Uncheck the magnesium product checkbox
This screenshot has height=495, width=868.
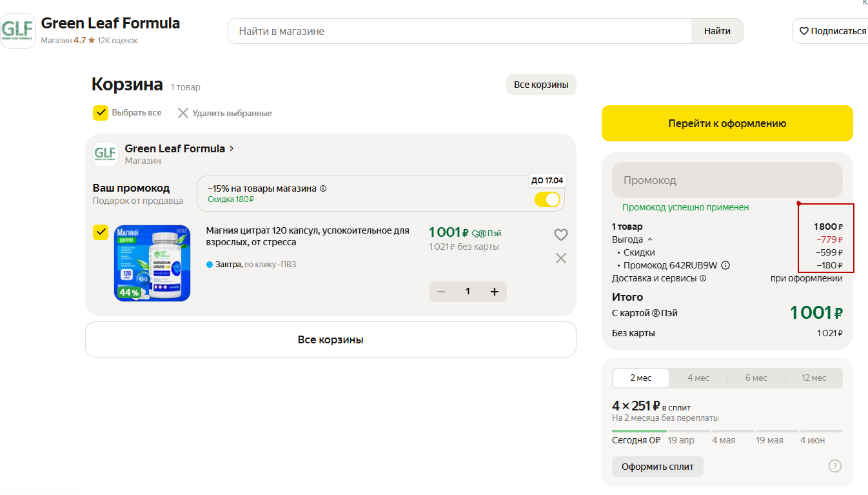(x=100, y=232)
